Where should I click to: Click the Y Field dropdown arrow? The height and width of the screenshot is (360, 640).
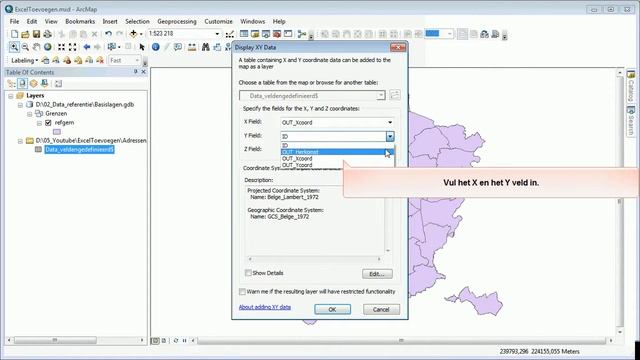click(x=390, y=136)
